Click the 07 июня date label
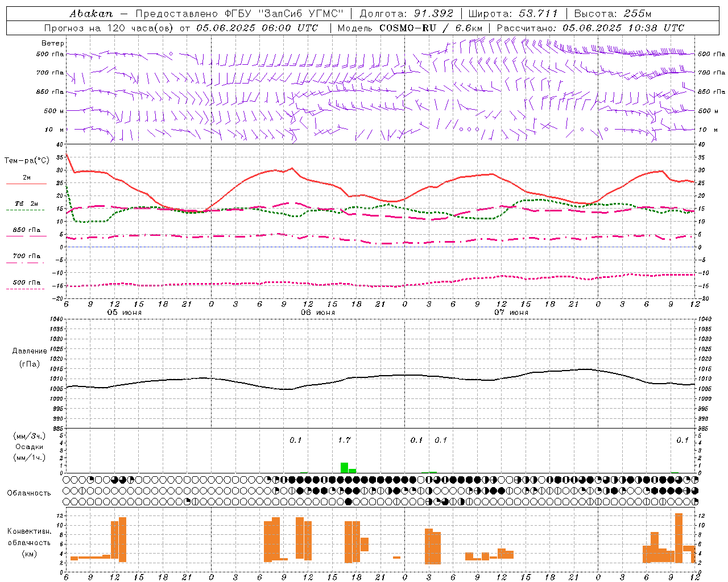 [x=511, y=312]
